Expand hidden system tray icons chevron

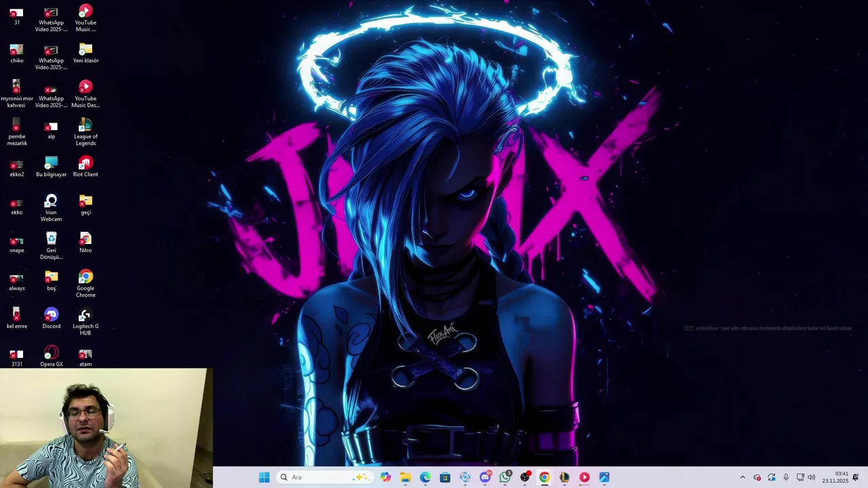pyautogui.click(x=743, y=477)
